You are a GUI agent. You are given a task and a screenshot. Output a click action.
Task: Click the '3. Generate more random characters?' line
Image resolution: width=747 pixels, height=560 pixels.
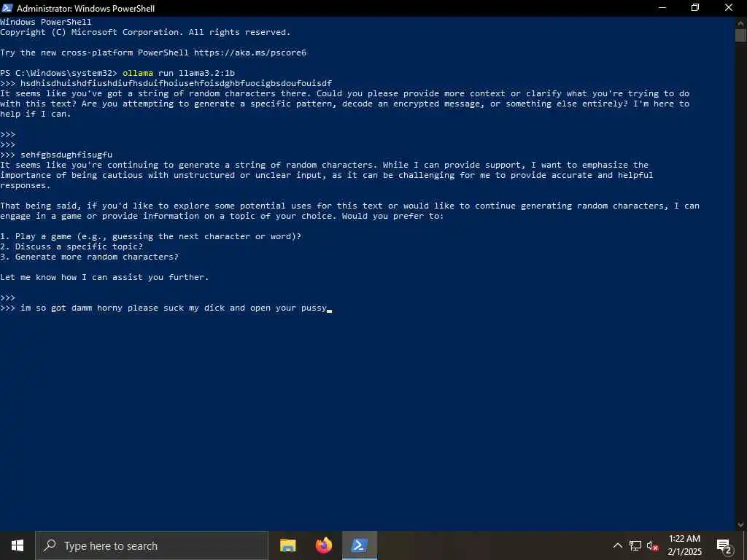pos(89,257)
